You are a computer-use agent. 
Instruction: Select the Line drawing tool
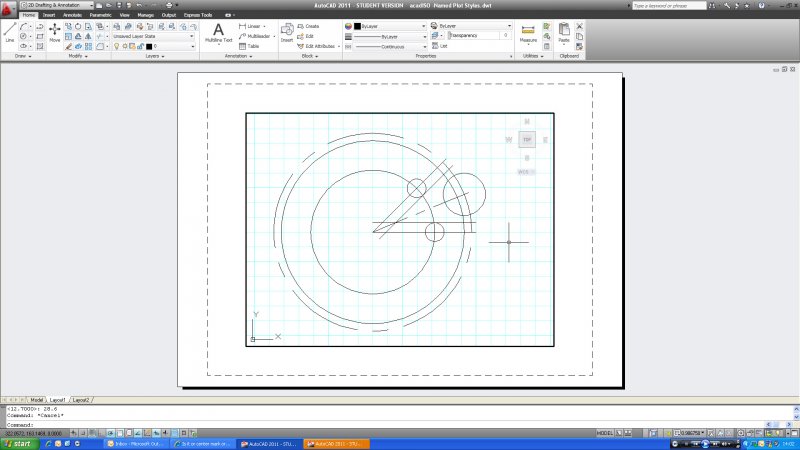[x=10, y=31]
